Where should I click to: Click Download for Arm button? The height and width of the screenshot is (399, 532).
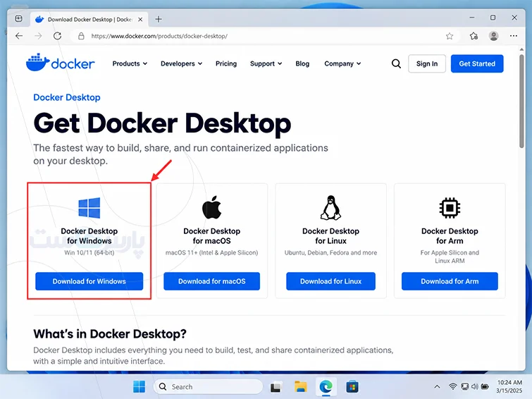(450, 281)
